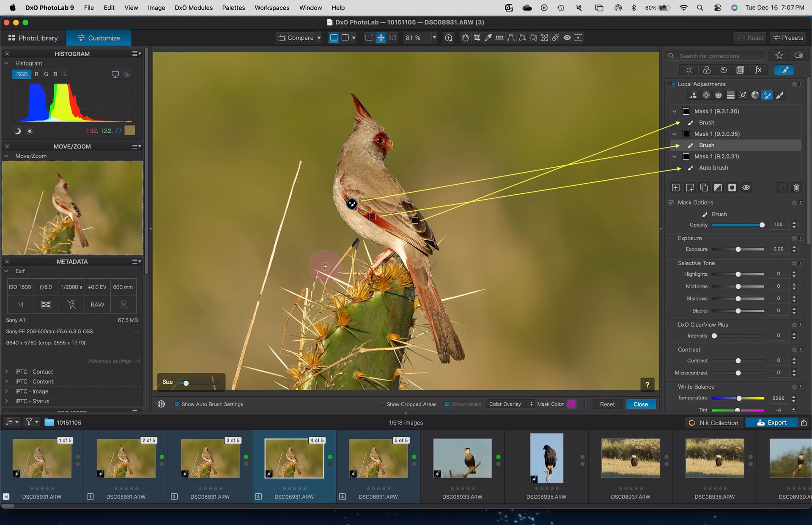The width and height of the screenshot is (812, 525).
Task: Activate the Horizon leveling tool
Action: (499, 38)
